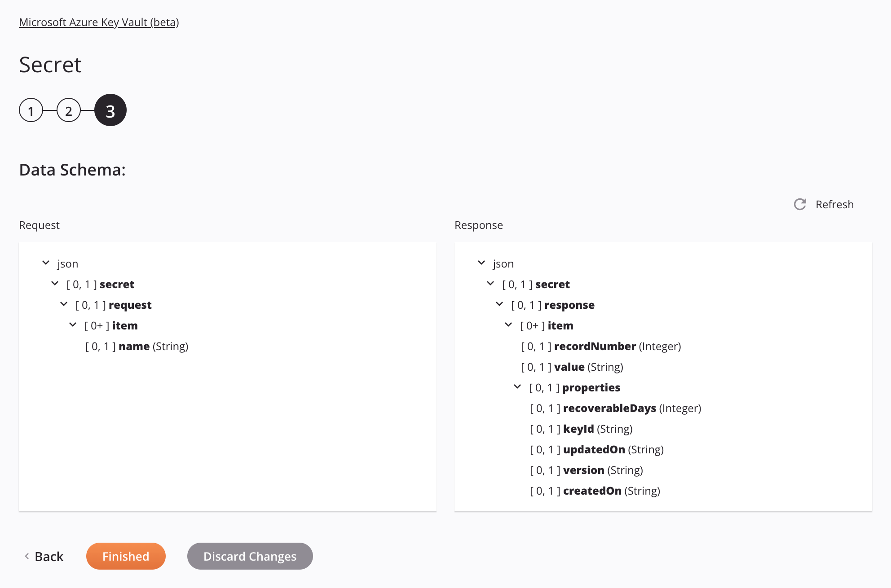Click the value field in Response schema
This screenshot has height=588, width=891.
pos(568,366)
